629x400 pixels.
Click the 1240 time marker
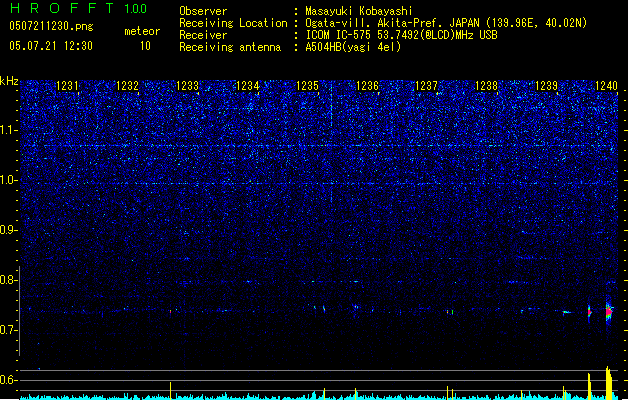(607, 86)
